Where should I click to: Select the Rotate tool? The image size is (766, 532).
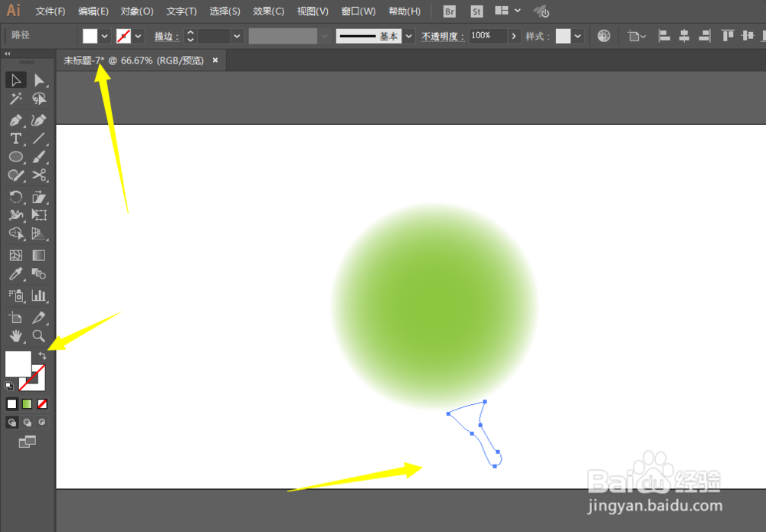point(15,197)
